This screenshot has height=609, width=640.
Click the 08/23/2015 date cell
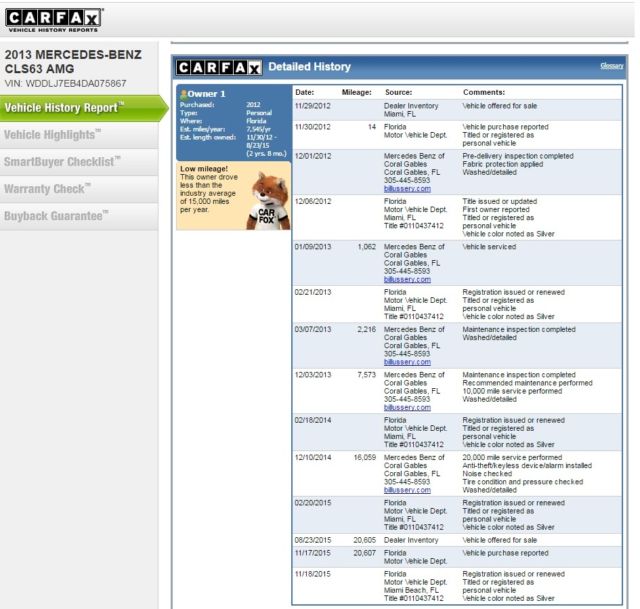tap(312, 540)
